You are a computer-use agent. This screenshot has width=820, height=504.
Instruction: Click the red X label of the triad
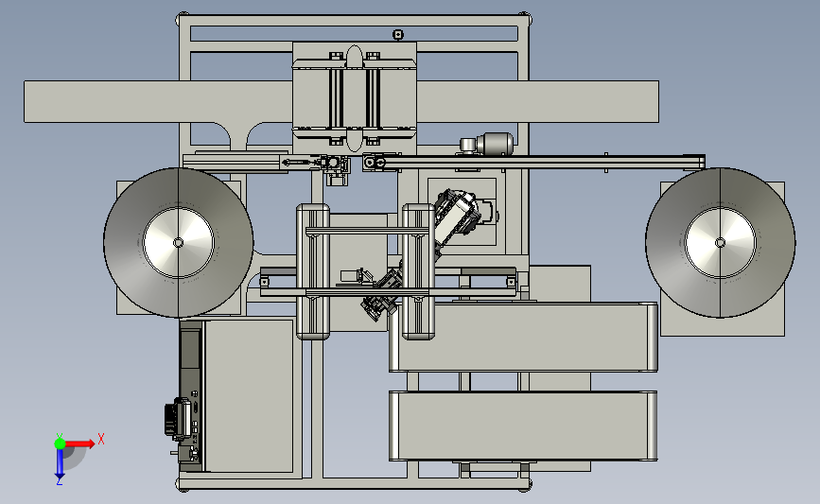pos(101,439)
